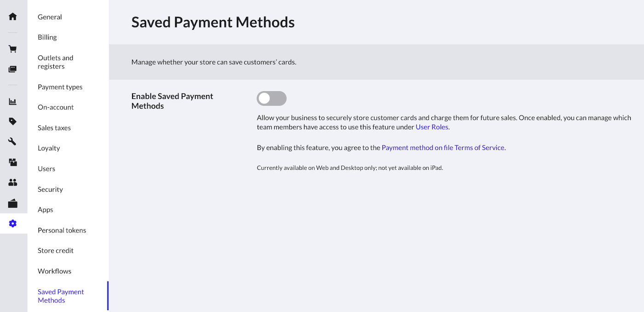Open Payment types settings
The width and height of the screenshot is (644, 312).
tap(60, 87)
